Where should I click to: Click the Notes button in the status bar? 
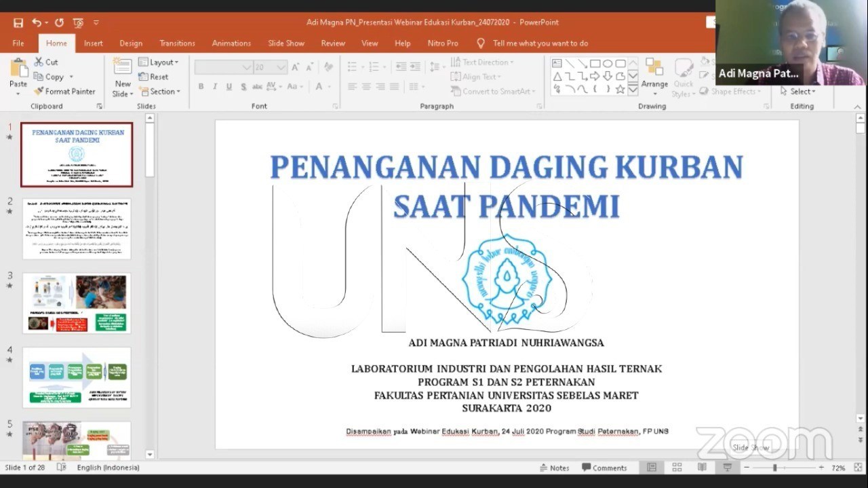click(x=556, y=468)
